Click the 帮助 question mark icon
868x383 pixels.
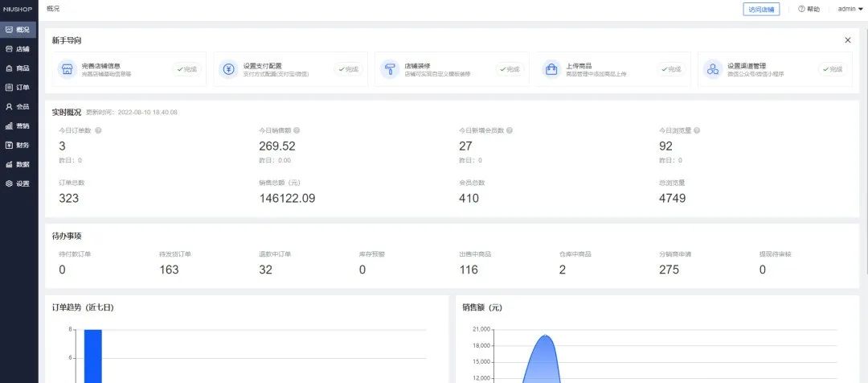(801, 9)
